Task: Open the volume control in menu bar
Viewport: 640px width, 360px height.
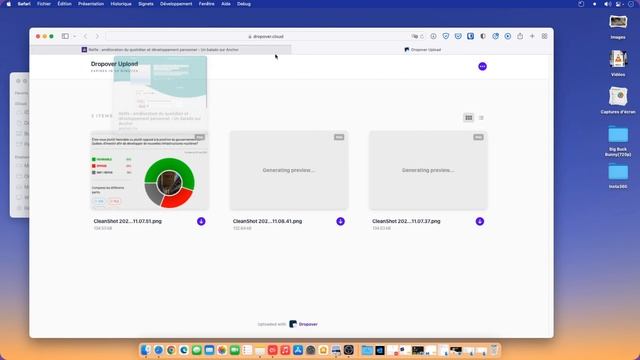Action: [x=607, y=4]
